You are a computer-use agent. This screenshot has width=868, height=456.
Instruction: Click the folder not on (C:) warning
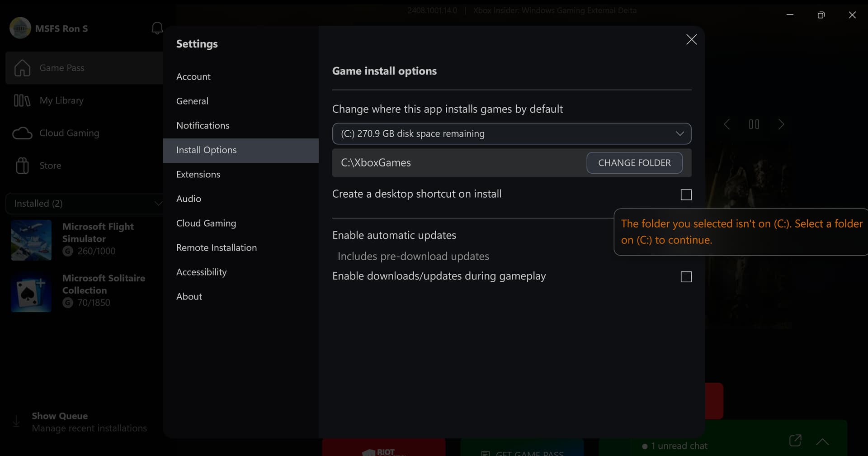tap(741, 232)
